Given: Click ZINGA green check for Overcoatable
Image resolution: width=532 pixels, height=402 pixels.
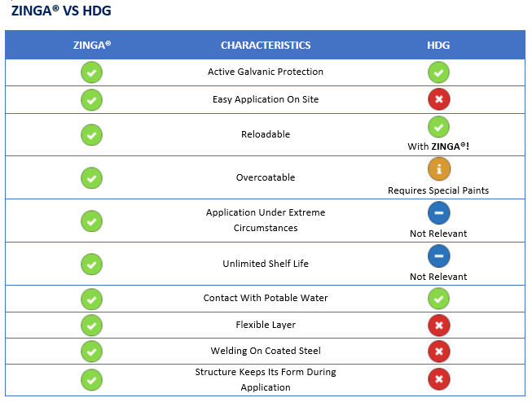Looking at the screenshot, I should pyautogui.click(x=91, y=178).
